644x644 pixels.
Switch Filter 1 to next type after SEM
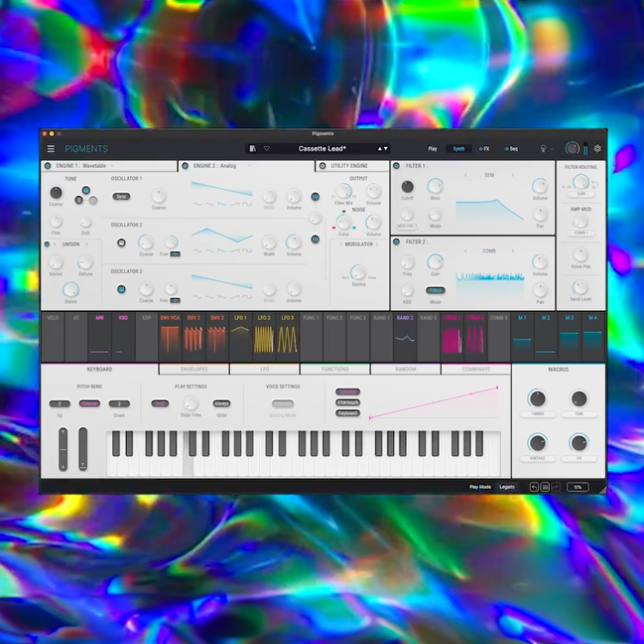click(x=513, y=175)
